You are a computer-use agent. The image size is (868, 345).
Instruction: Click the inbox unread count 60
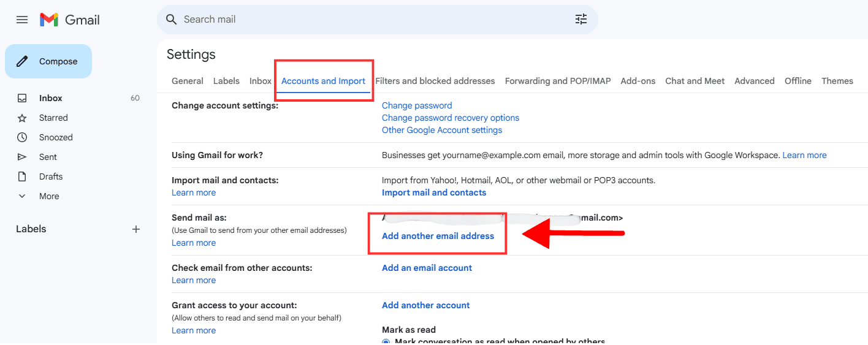(135, 98)
